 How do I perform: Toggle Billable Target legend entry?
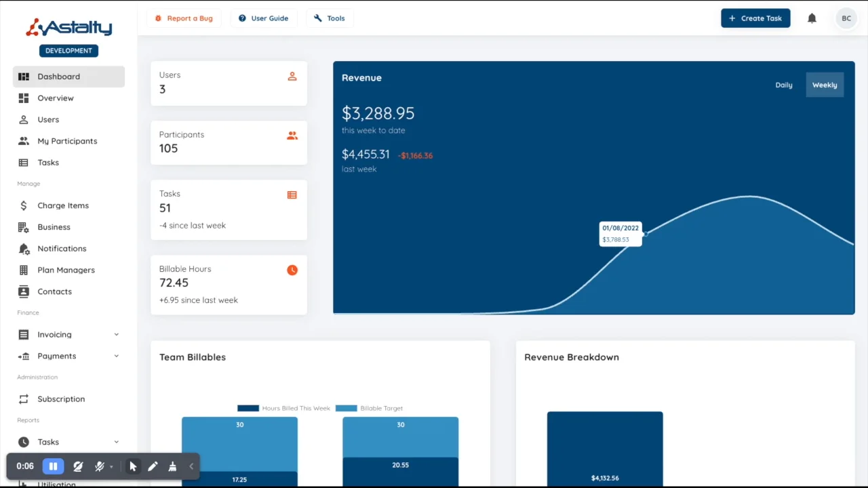(x=369, y=408)
